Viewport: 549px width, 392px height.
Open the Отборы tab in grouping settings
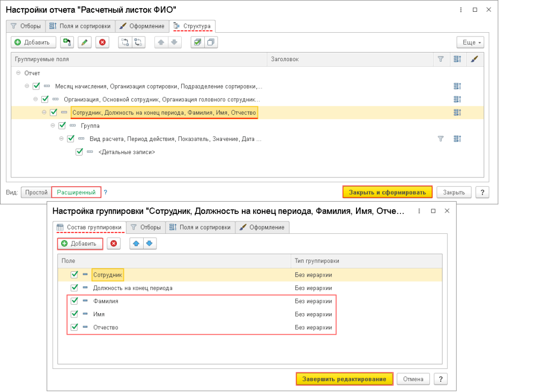tap(146, 227)
